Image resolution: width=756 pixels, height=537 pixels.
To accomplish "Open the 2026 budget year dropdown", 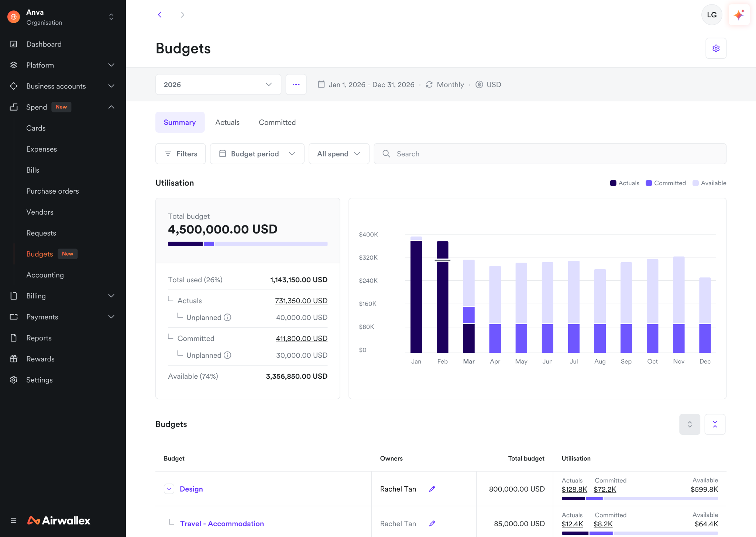I will (x=218, y=84).
